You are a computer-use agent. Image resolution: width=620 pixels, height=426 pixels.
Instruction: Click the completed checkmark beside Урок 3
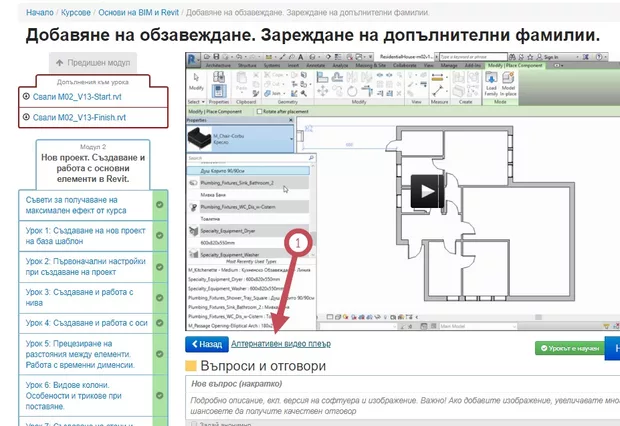tap(160, 297)
